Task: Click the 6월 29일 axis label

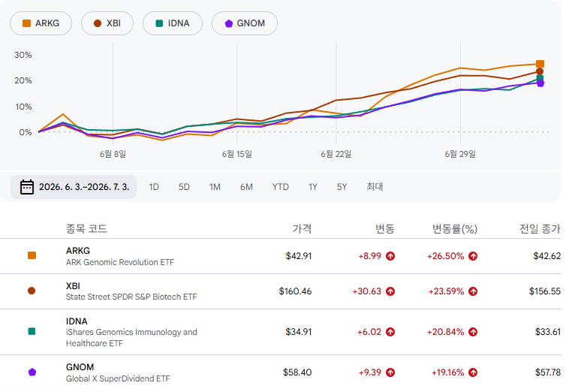Action: (460, 154)
